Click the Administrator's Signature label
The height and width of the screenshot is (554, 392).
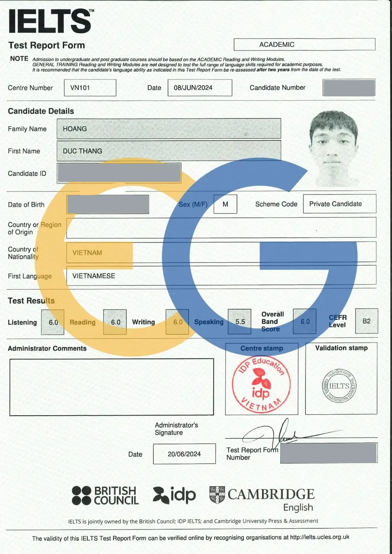(x=176, y=429)
